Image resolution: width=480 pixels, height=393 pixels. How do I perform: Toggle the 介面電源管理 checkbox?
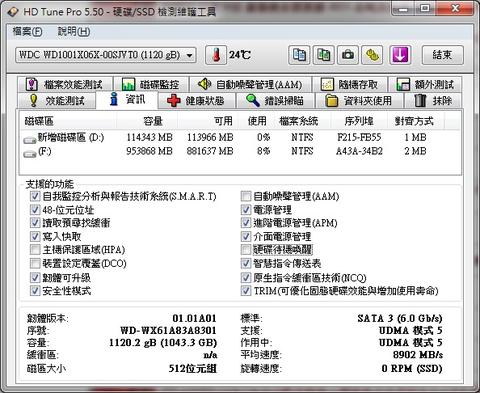246,236
